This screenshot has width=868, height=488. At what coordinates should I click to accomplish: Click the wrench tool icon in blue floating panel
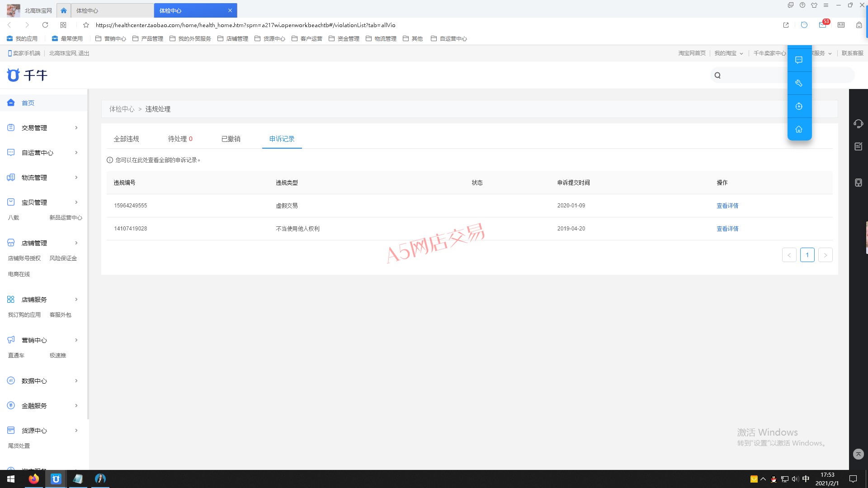coord(799,83)
